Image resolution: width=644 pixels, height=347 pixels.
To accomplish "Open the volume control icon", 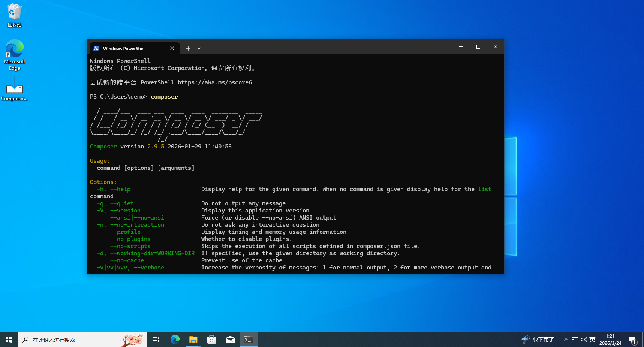I will coord(584,340).
